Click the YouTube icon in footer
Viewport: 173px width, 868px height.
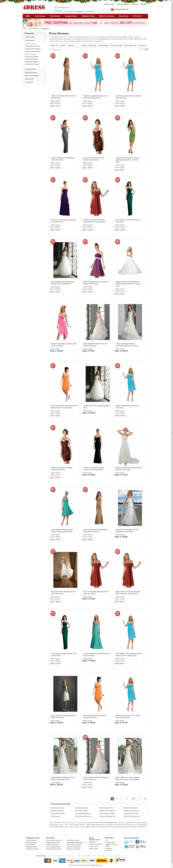click(x=137, y=846)
